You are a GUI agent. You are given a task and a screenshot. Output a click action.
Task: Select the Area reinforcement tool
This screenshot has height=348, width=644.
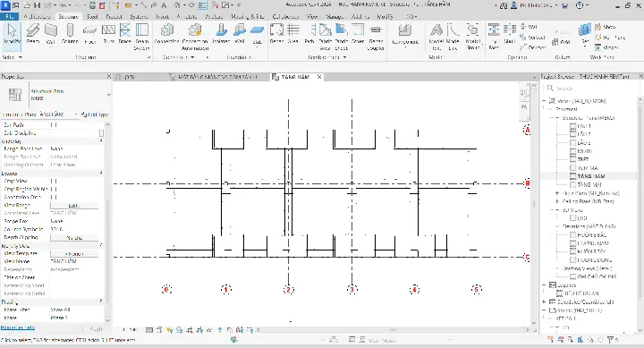tap(292, 34)
